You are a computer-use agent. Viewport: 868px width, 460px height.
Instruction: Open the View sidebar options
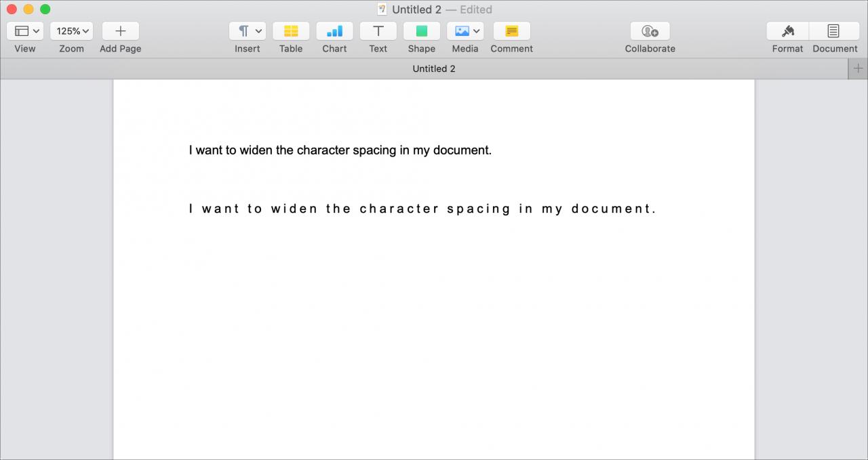(x=25, y=31)
